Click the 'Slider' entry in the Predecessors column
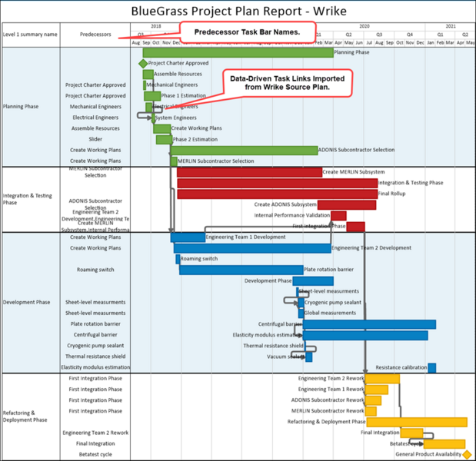 (x=95, y=139)
